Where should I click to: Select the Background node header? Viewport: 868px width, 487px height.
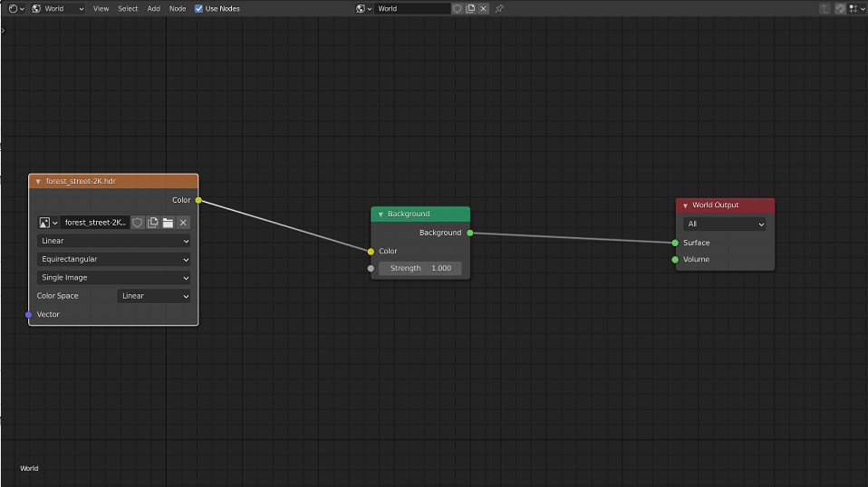[x=420, y=214]
